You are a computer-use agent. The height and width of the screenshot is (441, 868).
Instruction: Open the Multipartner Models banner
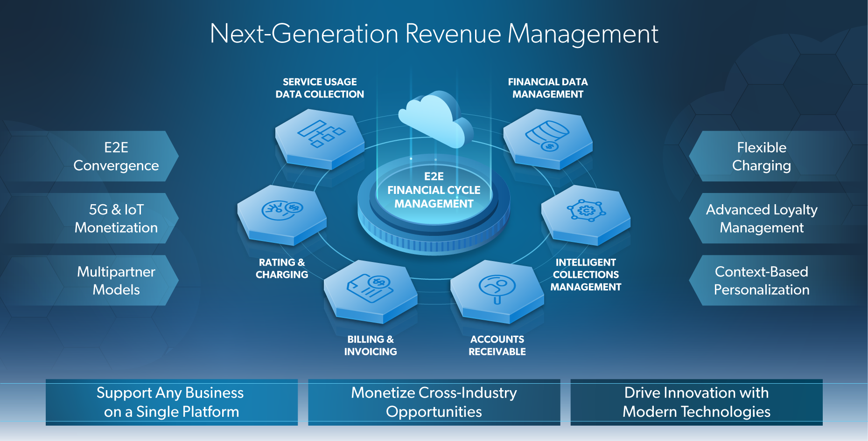[116, 281]
